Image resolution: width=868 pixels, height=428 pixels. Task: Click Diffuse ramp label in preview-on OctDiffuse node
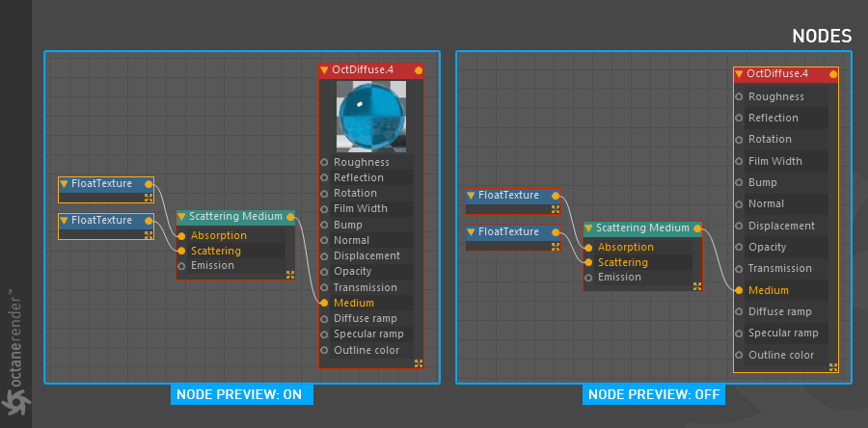(x=365, y=318)
